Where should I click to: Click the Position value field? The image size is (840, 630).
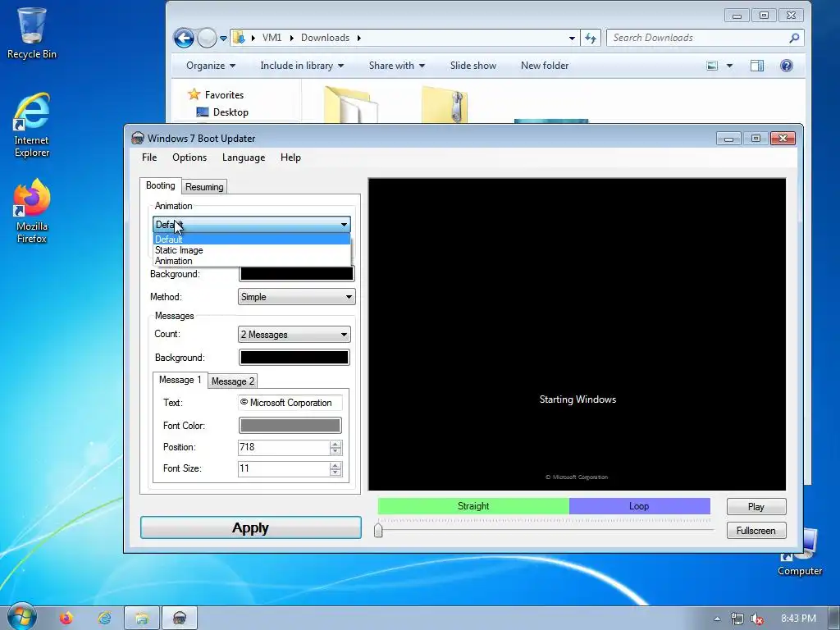(283, 447)
